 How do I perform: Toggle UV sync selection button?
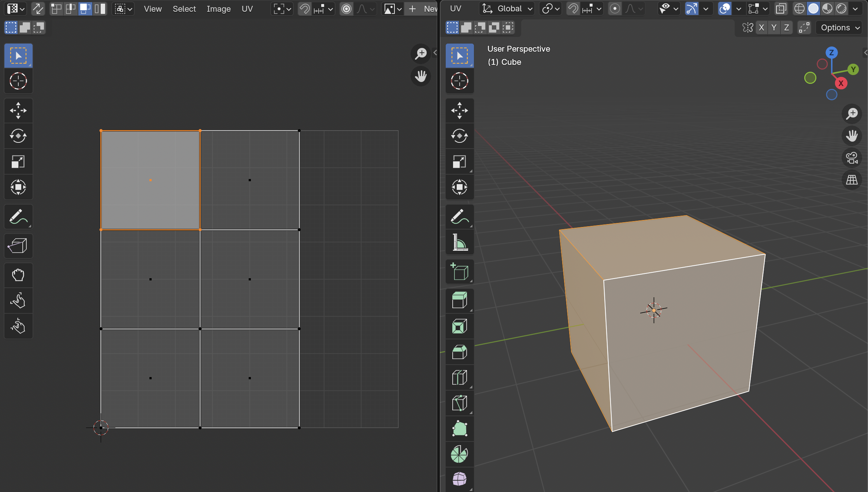coord(38,9)
